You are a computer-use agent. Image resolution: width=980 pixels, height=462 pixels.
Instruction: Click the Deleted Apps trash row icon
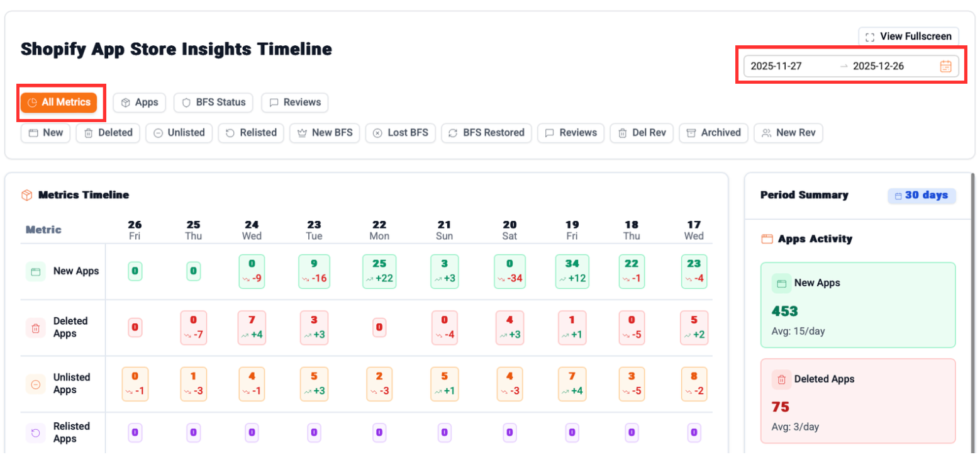36,327
